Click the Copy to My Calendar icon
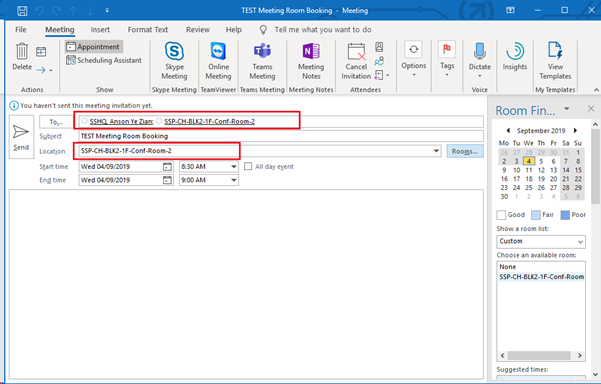The height and width of the screenshot is (384, 601). point(41,51)
